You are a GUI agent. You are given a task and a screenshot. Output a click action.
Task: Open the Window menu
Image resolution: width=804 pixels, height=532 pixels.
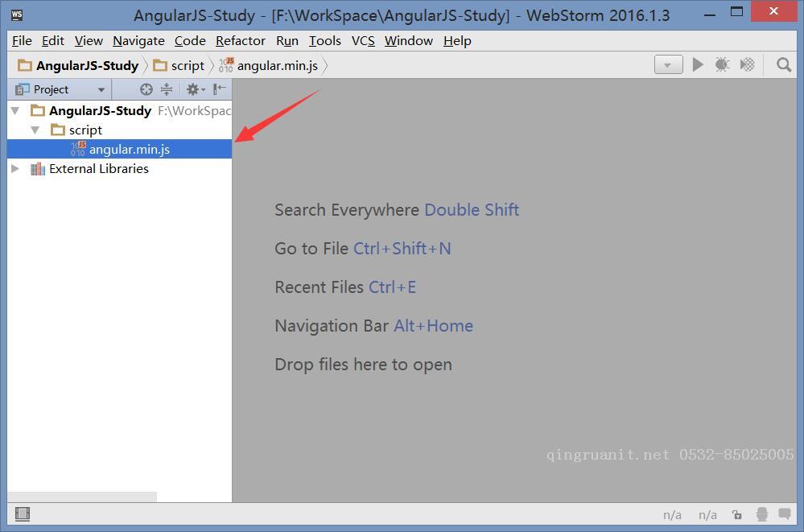point(409,40)
